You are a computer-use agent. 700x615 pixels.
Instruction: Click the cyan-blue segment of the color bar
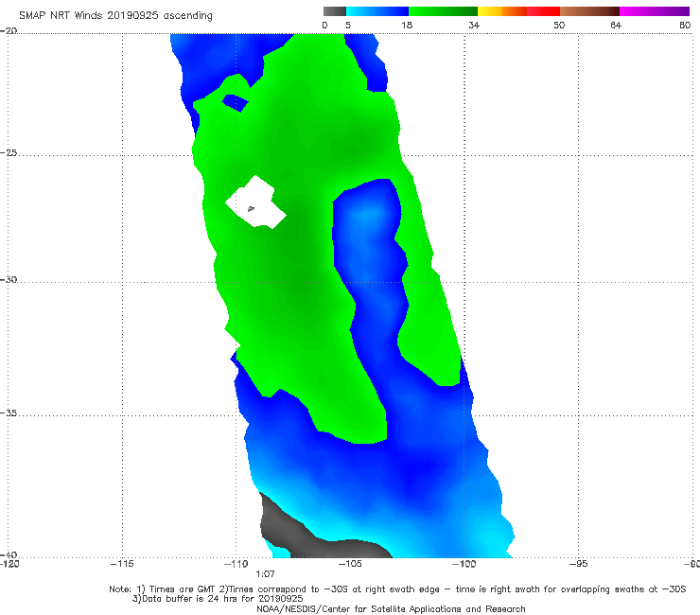click(377, 11)
